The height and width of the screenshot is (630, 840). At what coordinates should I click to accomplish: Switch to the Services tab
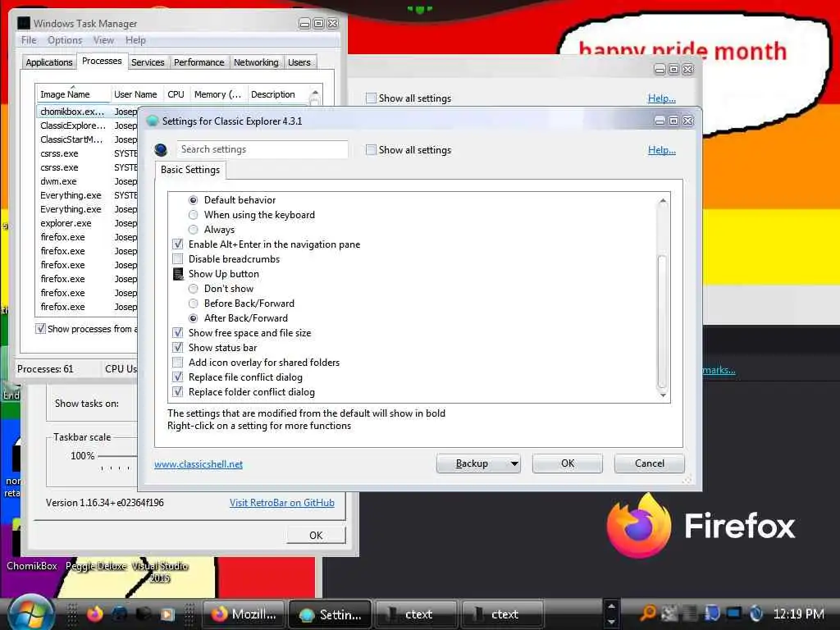click(148, 62)
